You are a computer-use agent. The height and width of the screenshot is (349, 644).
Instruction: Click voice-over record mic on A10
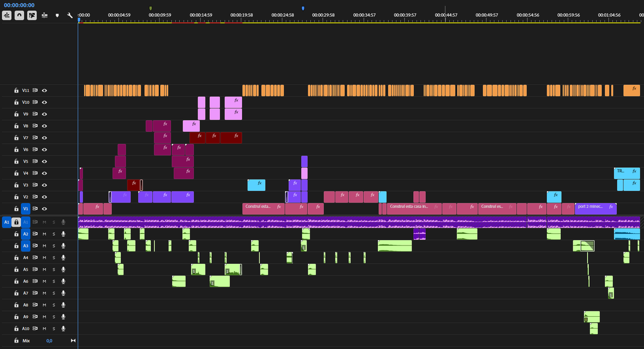tap(63, 328)
